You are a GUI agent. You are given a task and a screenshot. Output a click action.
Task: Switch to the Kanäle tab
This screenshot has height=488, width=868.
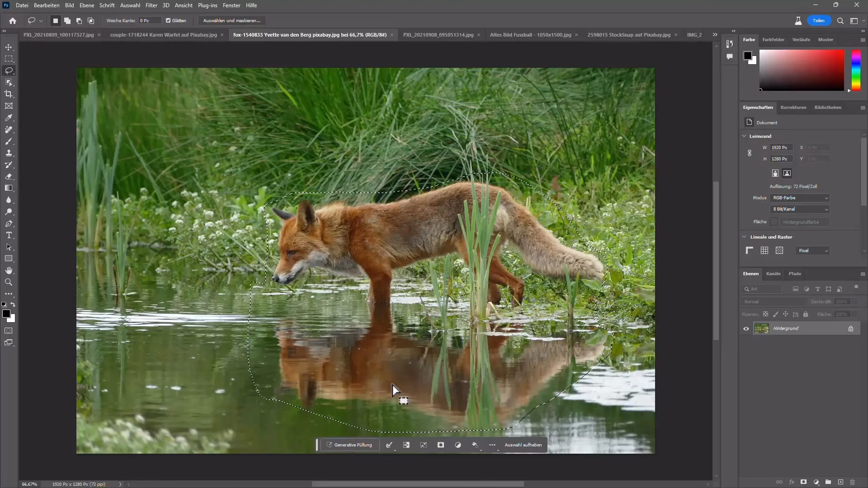click(774, 273)
